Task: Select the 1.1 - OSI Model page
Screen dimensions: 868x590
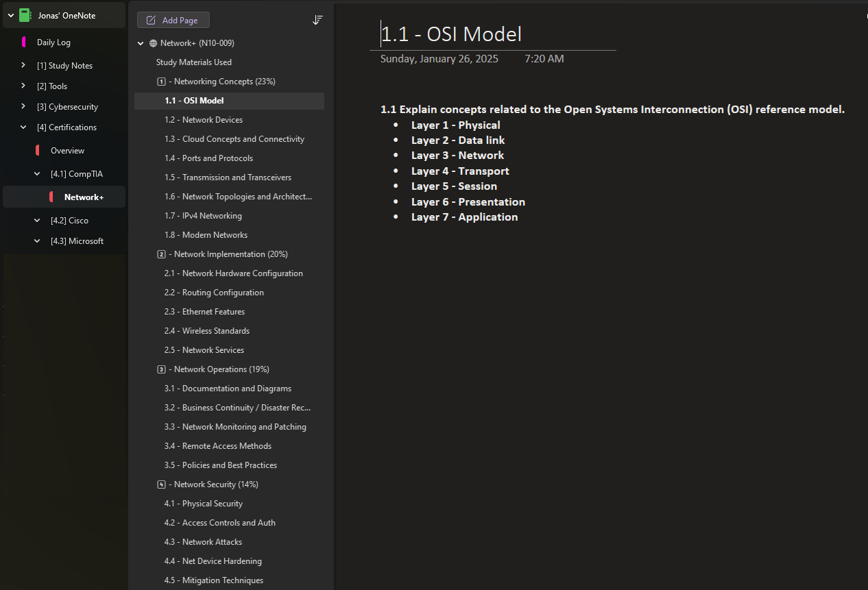Action: tap(229, 101)
